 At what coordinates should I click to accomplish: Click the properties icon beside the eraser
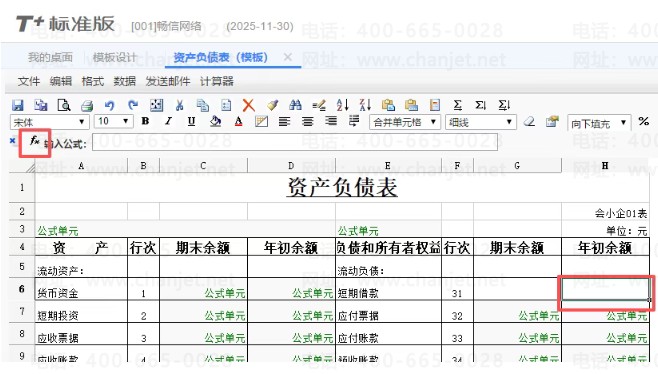tap(552, 122)
